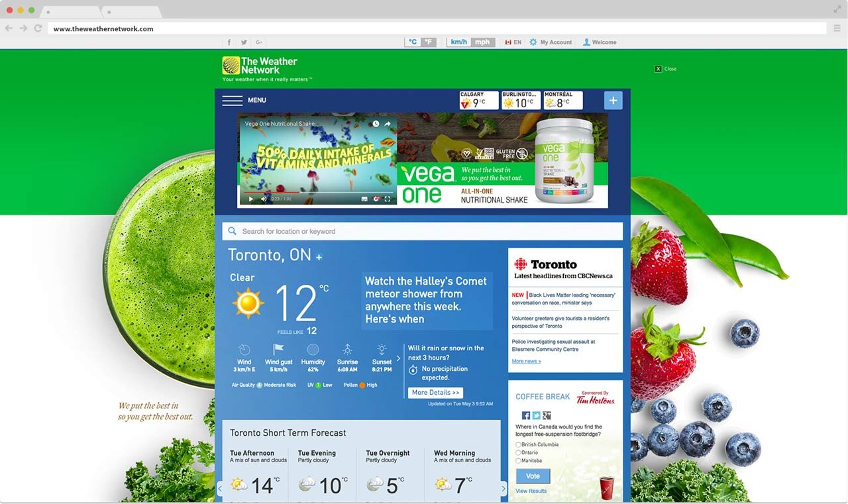The height and width of the screenshot is (504, 848).
Task: Switch wind speed units to km/h
Action: tap(458, 42)
